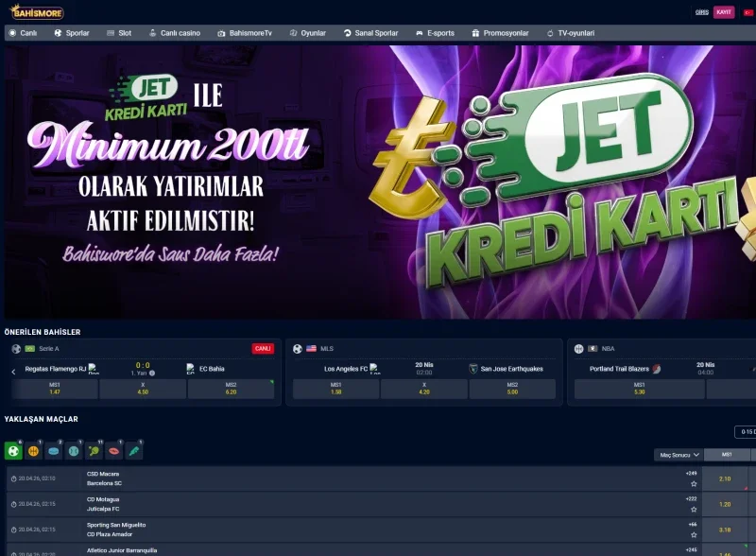Select odds 3.18 for Sporting San Miguelito

[x=725, y=530]
